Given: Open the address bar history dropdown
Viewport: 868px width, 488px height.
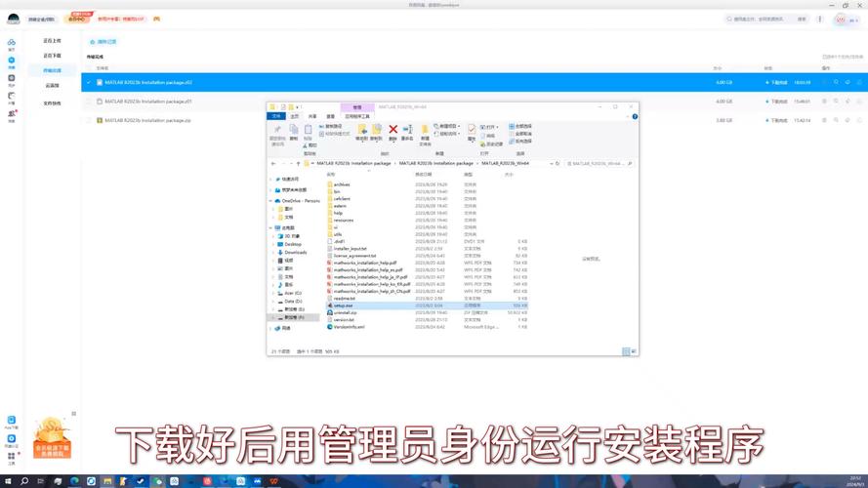Looking at the screenshot, I should [x=552, y=164].
